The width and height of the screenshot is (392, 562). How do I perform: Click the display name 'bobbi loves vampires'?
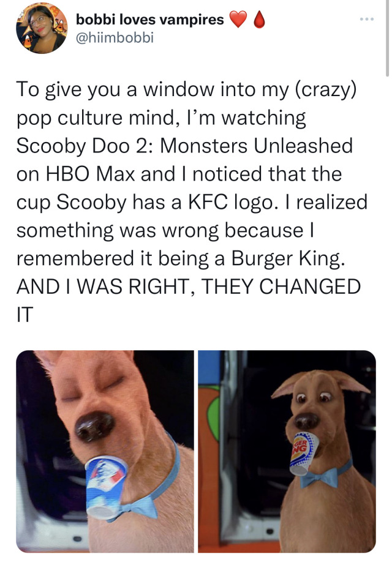coord(149,20)
